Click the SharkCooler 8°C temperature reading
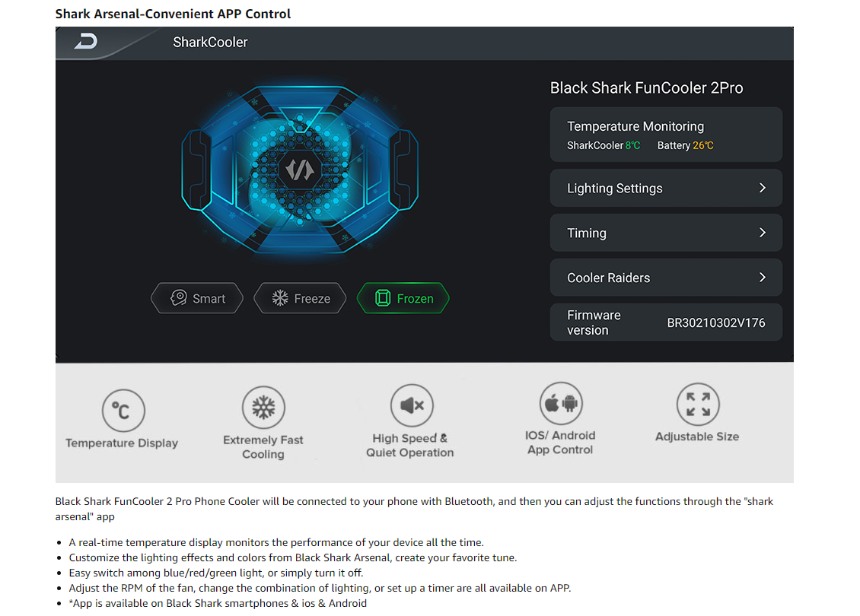The height and width of the screenshot is (616, 860). [x=604, y=146]
